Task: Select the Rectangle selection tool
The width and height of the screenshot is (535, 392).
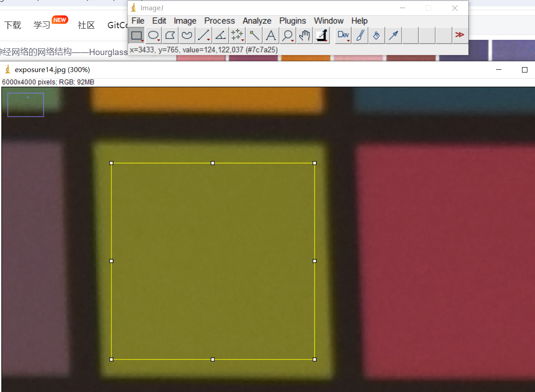Action: click(137, 35)
